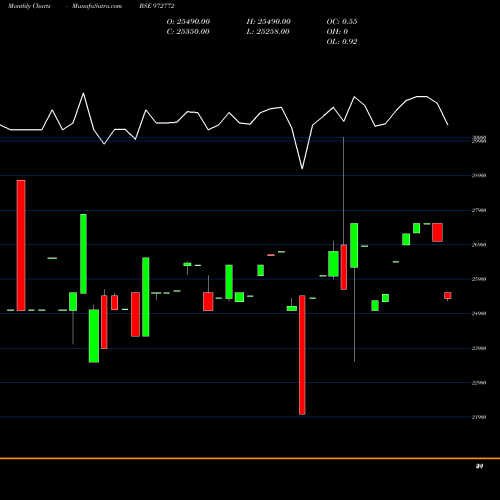Select the OH: 0 value
The height and width of the screenshot is (500, 500).
tap(337, 31)
